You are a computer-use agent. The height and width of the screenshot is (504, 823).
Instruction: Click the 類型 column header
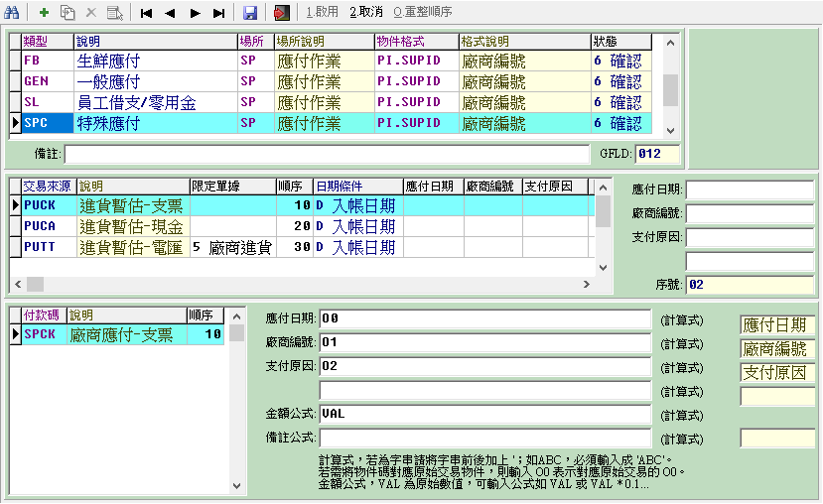tap(48, 42)
